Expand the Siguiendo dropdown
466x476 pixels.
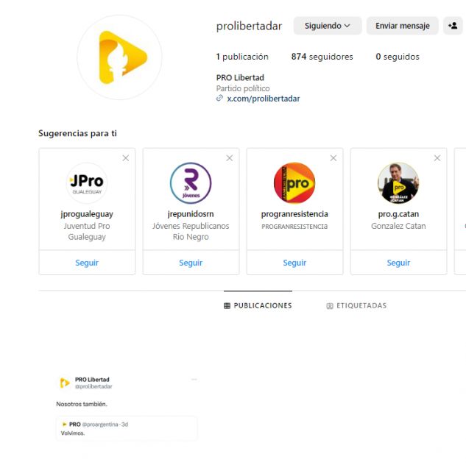[328, 26]
